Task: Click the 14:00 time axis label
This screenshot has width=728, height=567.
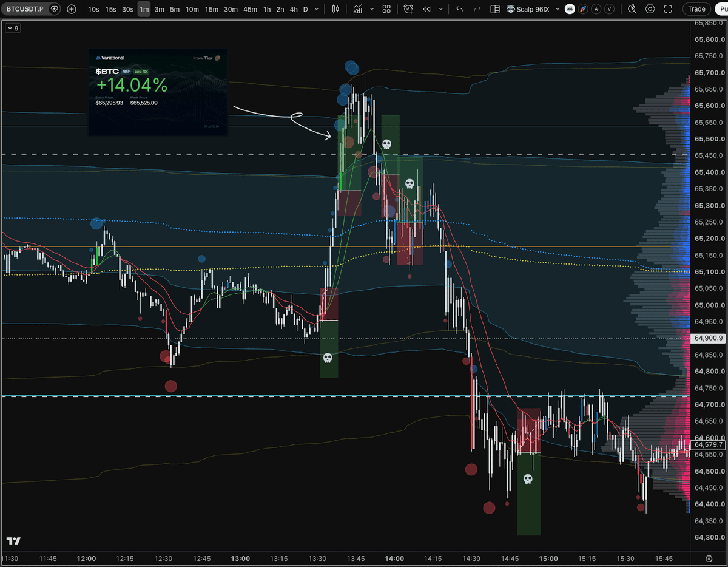Action: (394, 558)
